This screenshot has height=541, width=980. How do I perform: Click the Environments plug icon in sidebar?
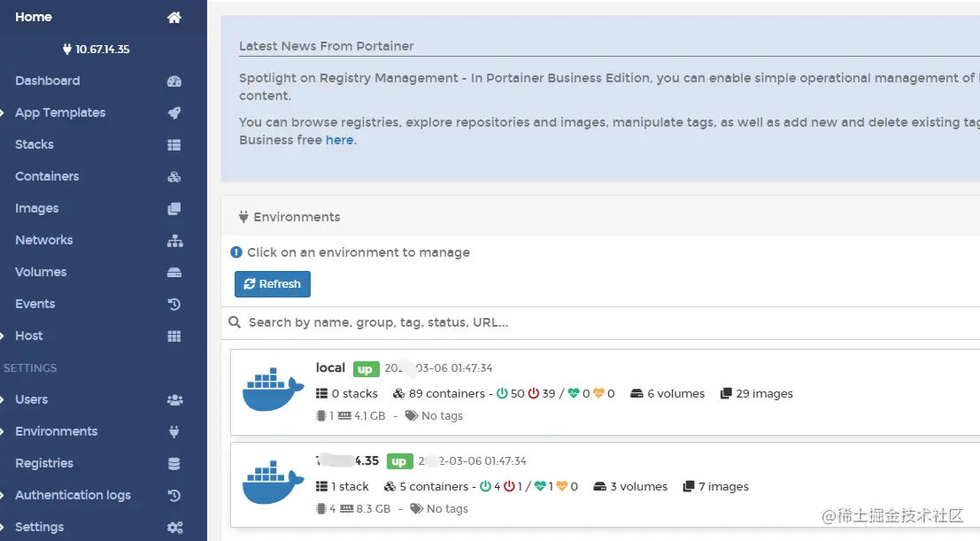point(174,432)
